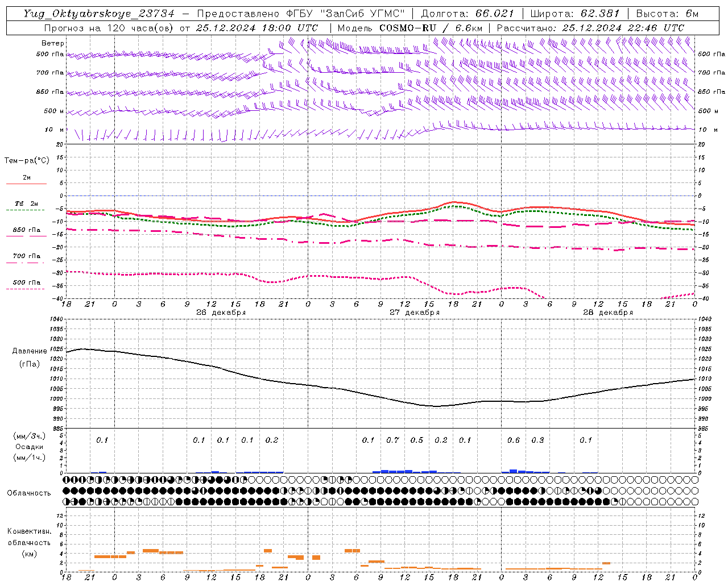
Task: Click the '0.5' precipitation value
Action: tap(417, 440)
